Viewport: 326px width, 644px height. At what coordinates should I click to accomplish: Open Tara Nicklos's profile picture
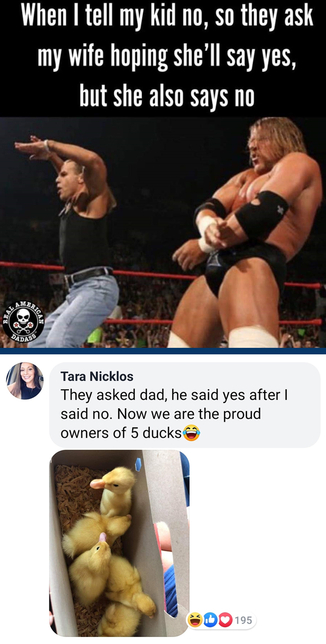tap(25, 381)
